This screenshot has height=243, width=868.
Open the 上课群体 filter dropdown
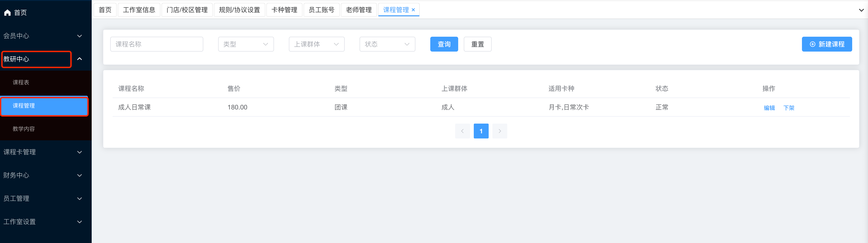(x=317, y=44)
